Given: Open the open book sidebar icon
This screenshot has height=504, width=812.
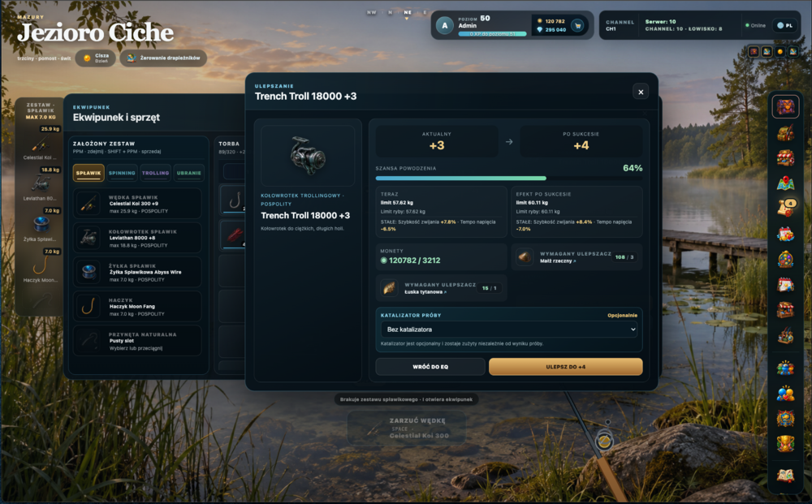Looking at the screenshot, I should click(x=785, y=475).
